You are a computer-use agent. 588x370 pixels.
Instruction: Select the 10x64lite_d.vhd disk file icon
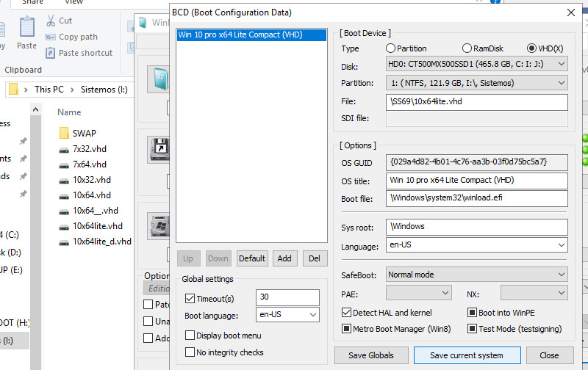point(64,242)
